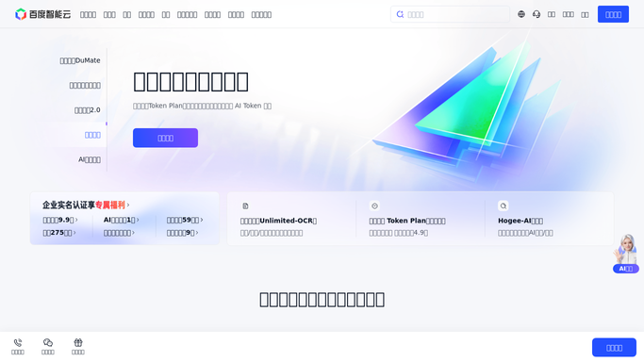644x362 pixels.
Task: Click the gradient button under Token Plan banner
Action: tap(165, 138)
